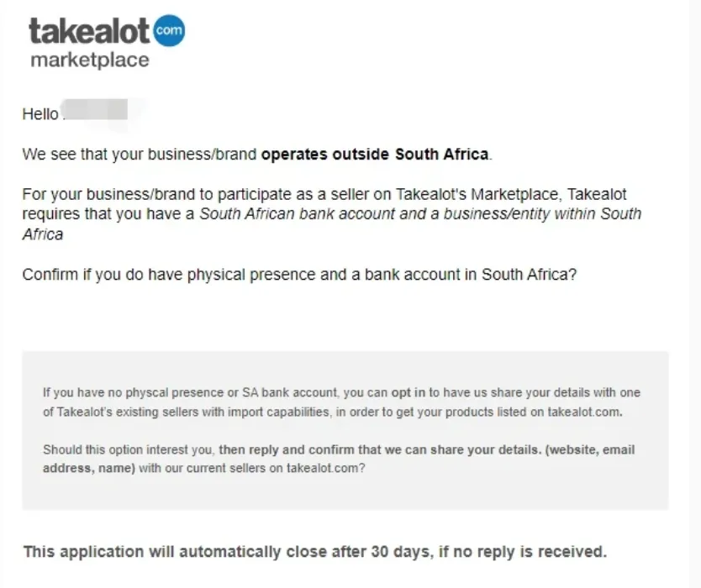This screenshot has width=701, height=588.
Task: Click the "We see that your business/brand" text
Action: pos(140,155)
